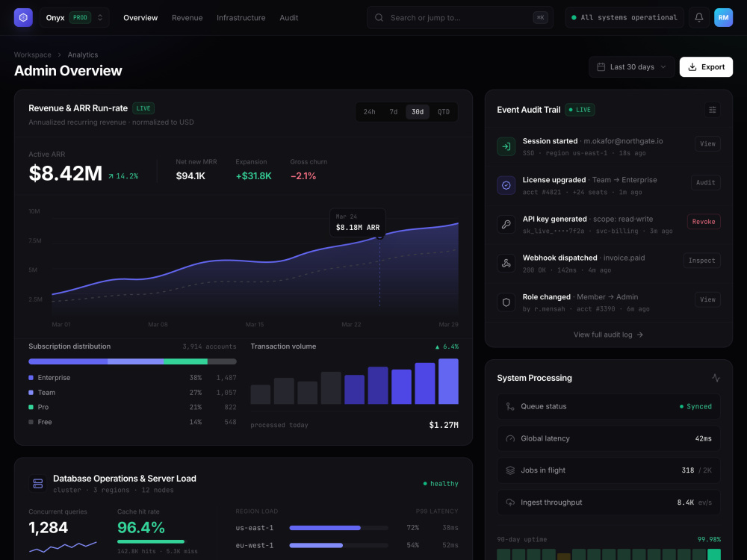The width and height of the screenshot is (747, 560).
Task: Select the 30d time range
Action: tap(418, 112)
